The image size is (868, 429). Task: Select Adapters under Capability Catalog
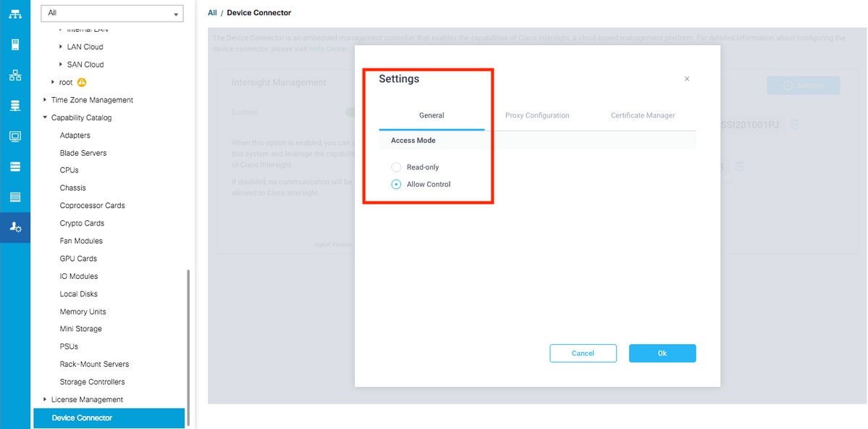coord(75,136)
